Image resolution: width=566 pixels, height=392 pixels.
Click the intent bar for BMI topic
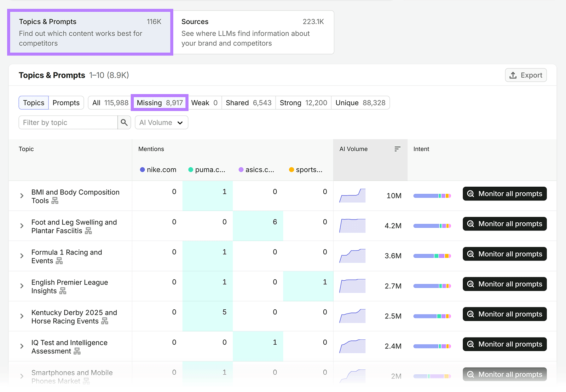(x=432, y=196)
